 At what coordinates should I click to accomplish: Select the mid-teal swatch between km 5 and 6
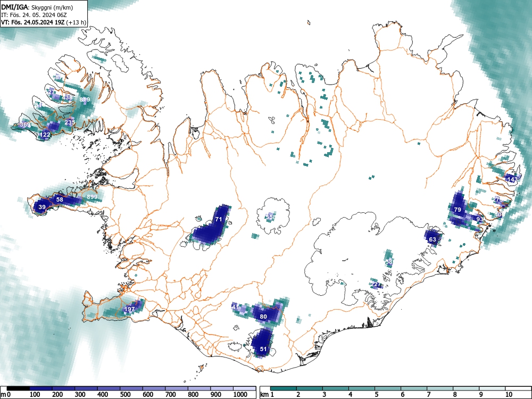pos(388,388)
